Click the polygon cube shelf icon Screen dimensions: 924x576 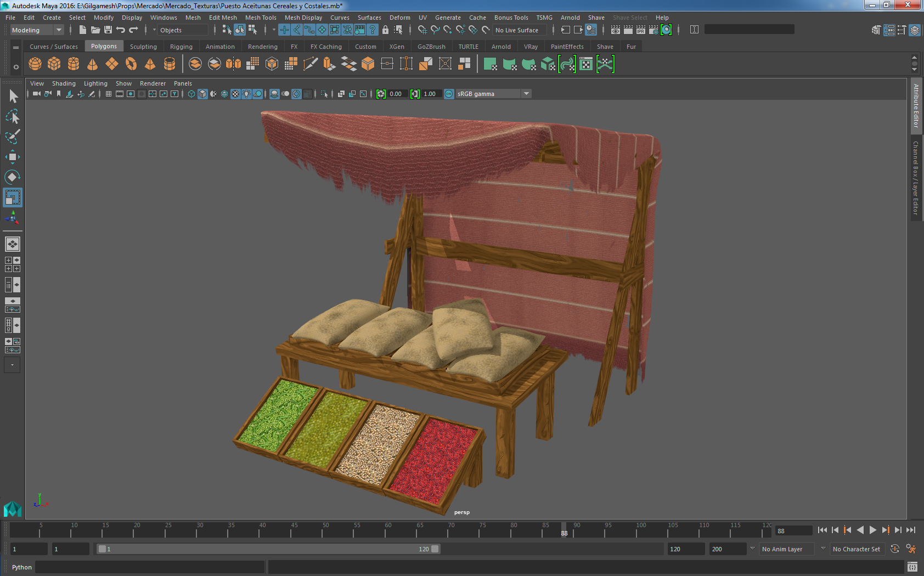(x=54, y=64)
